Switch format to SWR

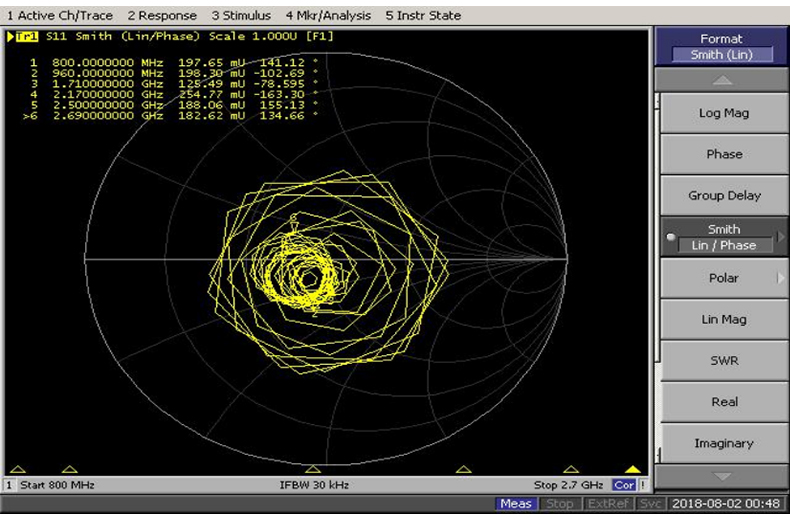(724, 360)
